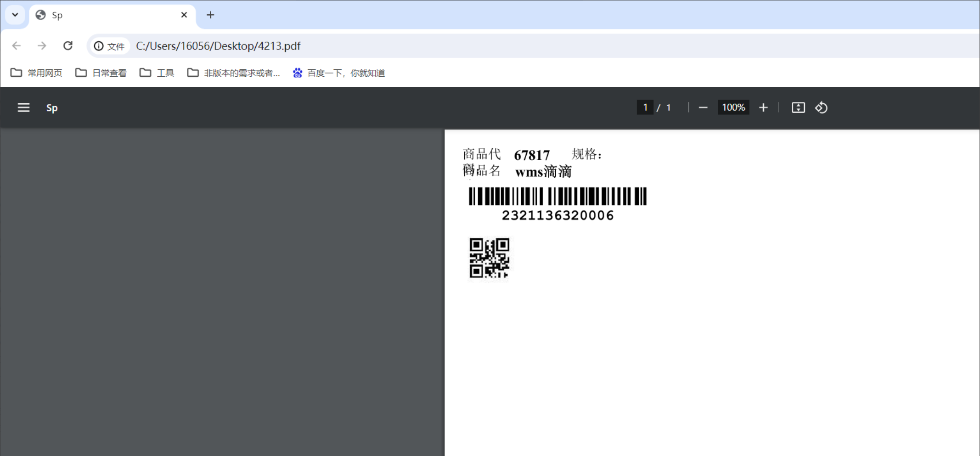This screenshot has height=456, width=980.
Task: Zoom in with the plus button
Action: point(763,107)
